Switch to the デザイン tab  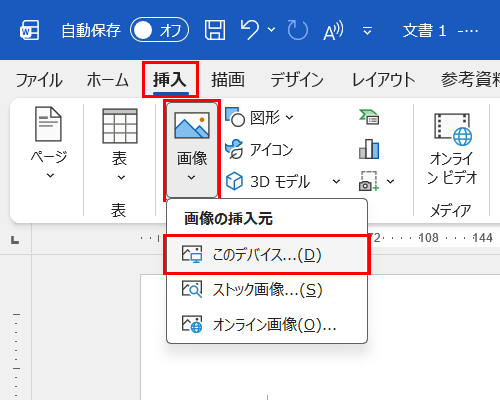(297, 80)
